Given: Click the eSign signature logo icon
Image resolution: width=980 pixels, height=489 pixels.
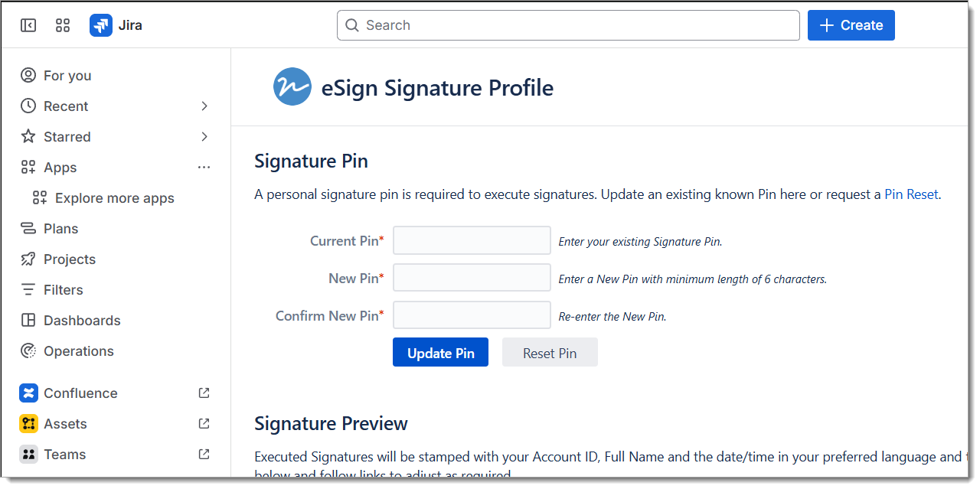Looking at the screenshot, I should click(x=292, y=87).
